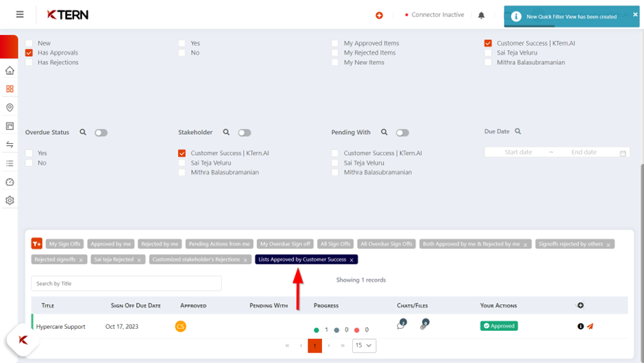Check Pending With Mithra Balasubramanian checkbox

[x=335, y=173]
